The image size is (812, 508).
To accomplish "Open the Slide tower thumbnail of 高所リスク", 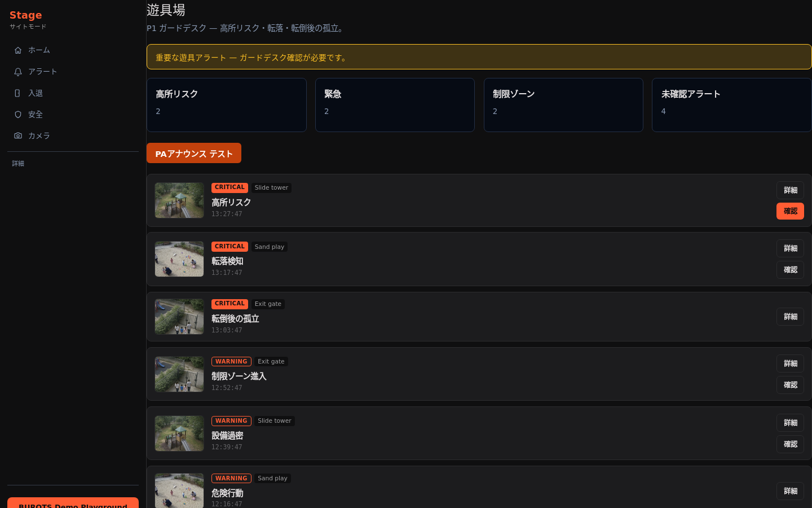I will point(179,200).
